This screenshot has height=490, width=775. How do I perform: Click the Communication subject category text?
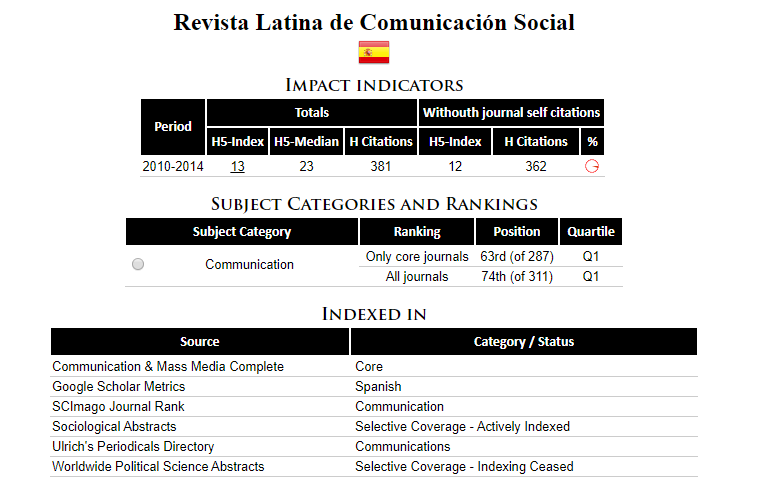click(249, 265)
